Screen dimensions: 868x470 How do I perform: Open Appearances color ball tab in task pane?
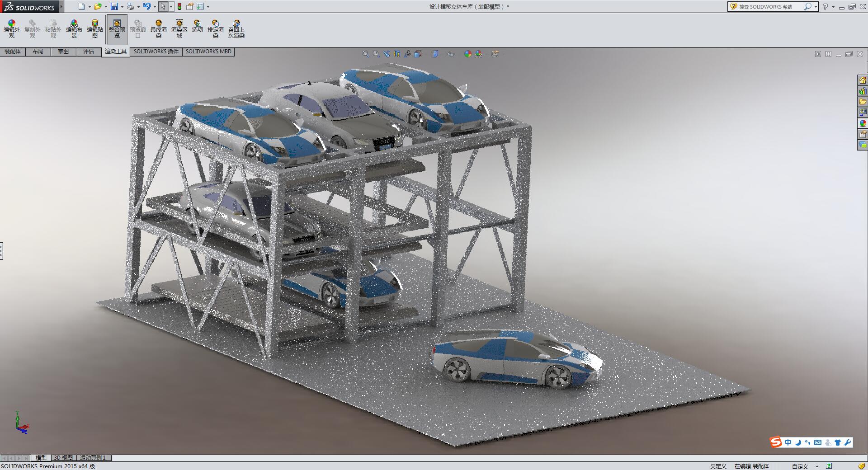(863, 123)
